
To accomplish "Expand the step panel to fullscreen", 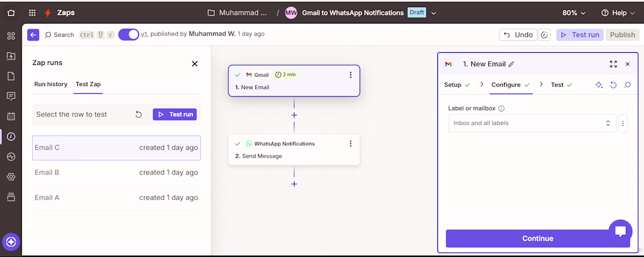I will (x=613, y=64).
